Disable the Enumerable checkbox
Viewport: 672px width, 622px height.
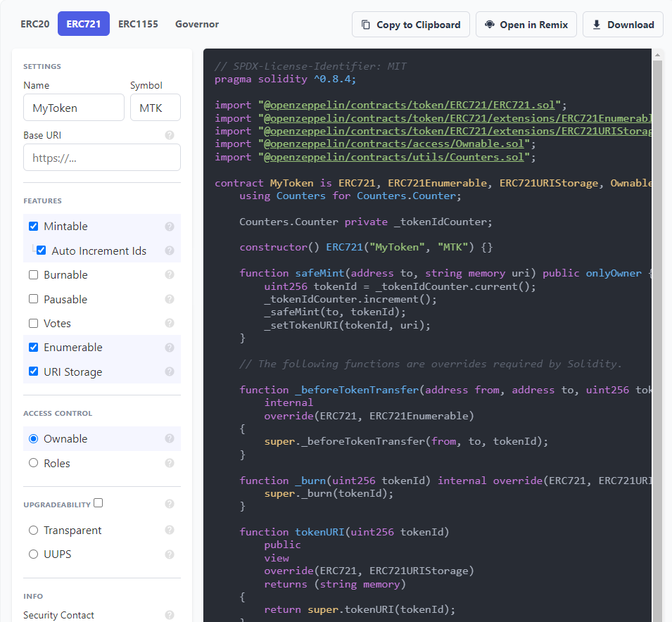click(x=33, y=347)
